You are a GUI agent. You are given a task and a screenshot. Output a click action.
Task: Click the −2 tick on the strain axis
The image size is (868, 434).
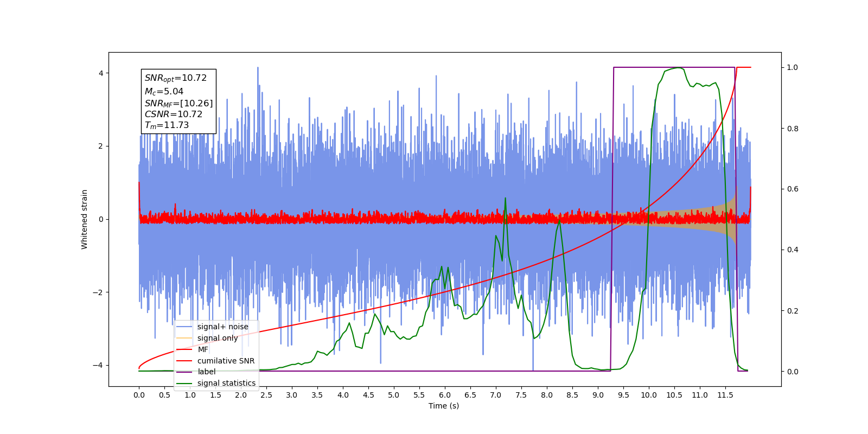[x=97, y=292]
